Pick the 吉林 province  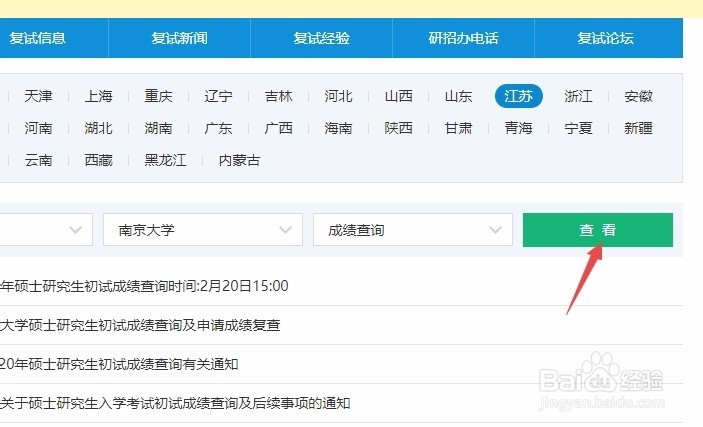tap(278, 96)
